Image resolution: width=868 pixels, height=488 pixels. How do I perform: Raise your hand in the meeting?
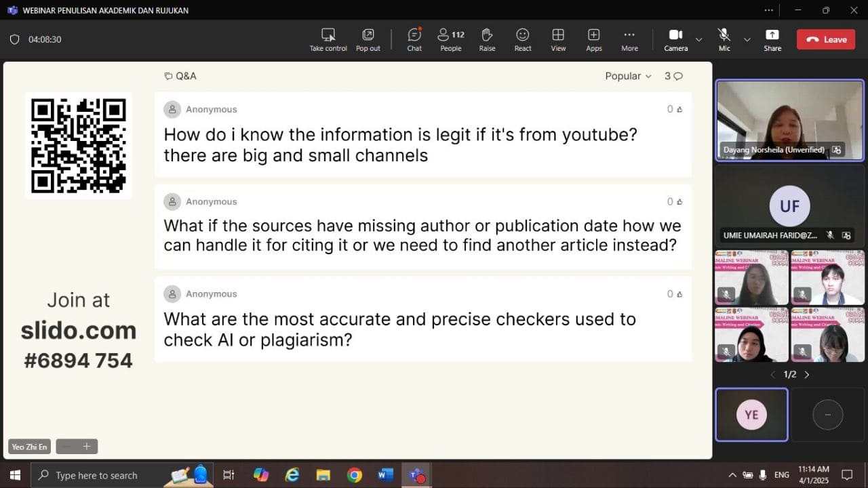point(487,39)
